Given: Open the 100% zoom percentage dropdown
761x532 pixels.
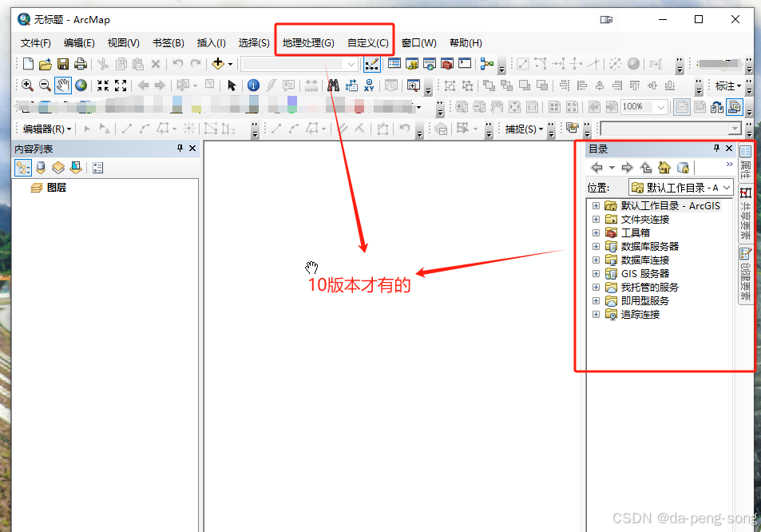Looking at the screenshot, I should [661, 107].
